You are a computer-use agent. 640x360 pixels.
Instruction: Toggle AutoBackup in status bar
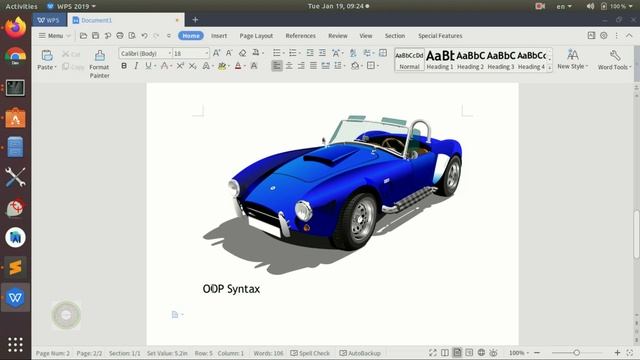point(360,353)
